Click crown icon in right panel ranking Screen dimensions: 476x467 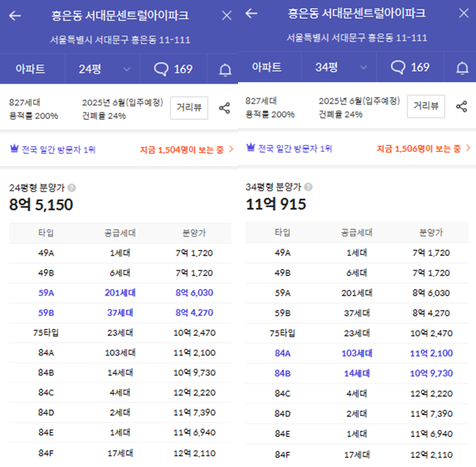tap(251, 147)
